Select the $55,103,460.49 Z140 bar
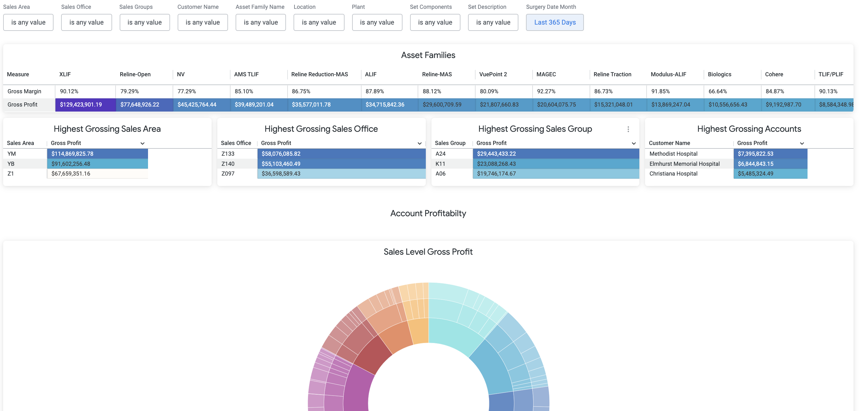 click(x=341, y=164)
